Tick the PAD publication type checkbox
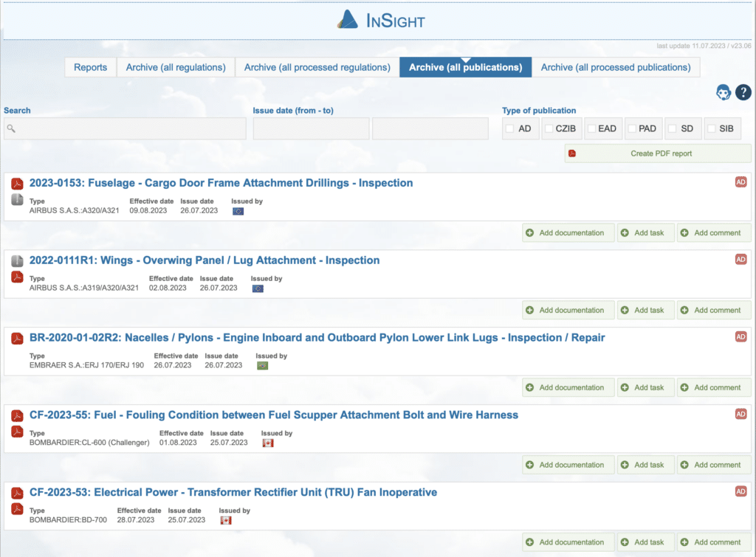756x557 pixels. click(632, 128)
